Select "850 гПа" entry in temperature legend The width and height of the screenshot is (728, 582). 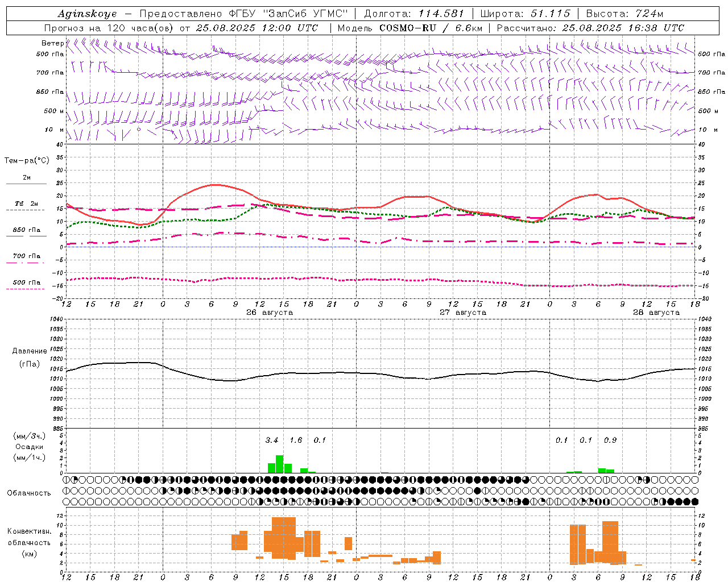pyautogui.click(x=27, y=230)
